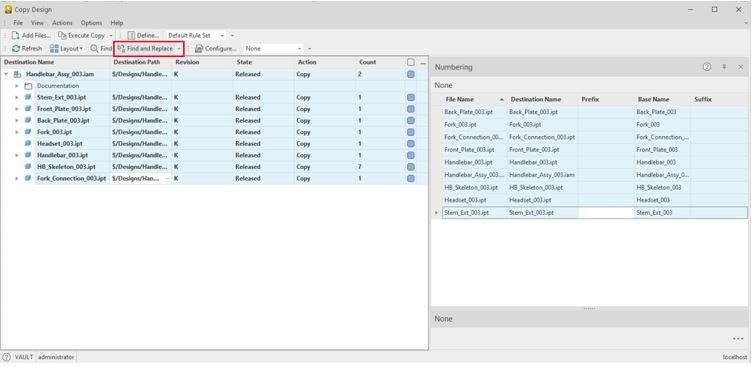Open the Find and Replace dropdown arrow
This screenshot has width=752, height=367.
[x=179, y=48]
